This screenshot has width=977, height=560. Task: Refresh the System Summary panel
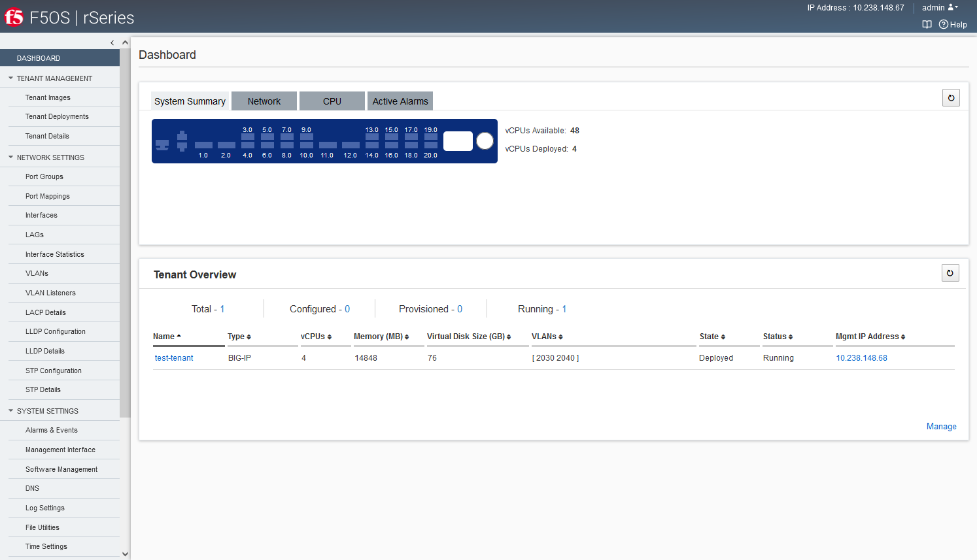951,98
